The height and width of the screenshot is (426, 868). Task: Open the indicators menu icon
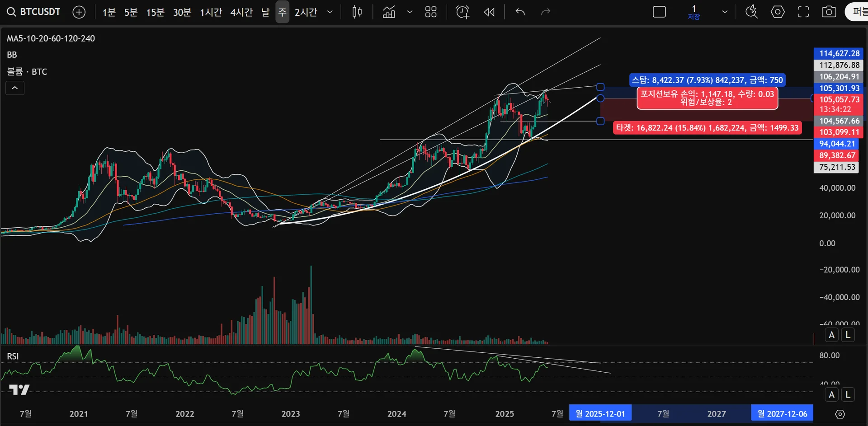(389, 12)
